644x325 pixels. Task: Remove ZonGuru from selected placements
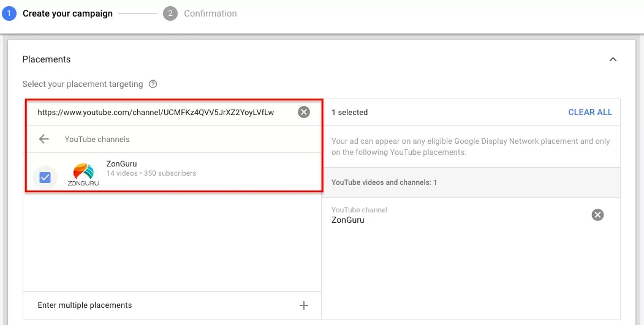point(597,215)
